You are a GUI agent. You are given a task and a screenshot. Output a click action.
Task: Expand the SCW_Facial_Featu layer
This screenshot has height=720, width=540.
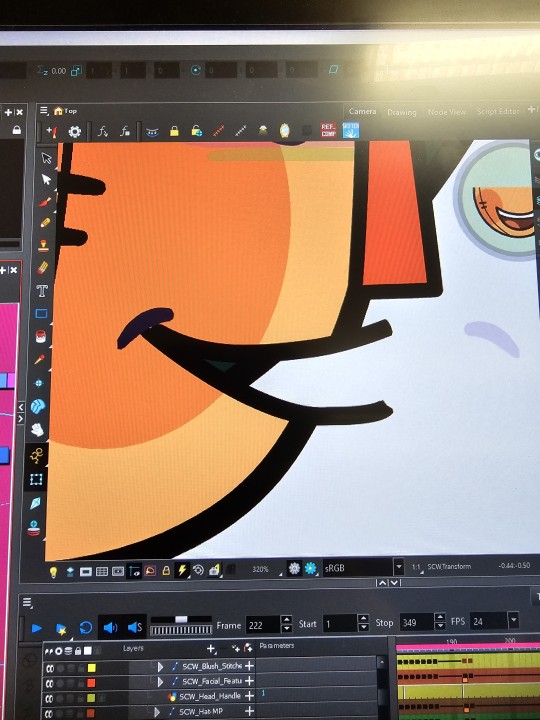[160, 681]
